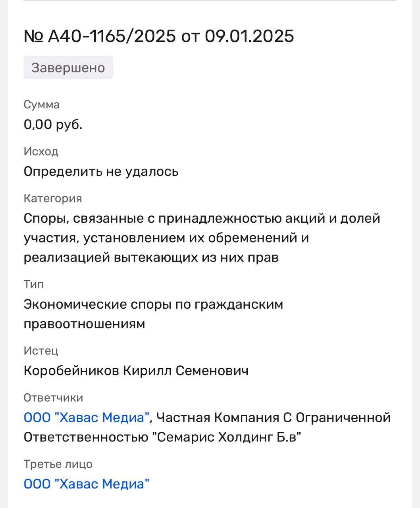
Task: Click the date 09.01.2025 in heading
Action: coord(249,36)
